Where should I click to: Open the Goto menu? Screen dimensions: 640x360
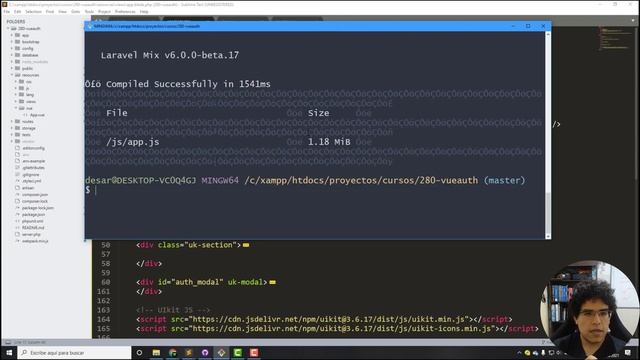[x=76, y=11]
